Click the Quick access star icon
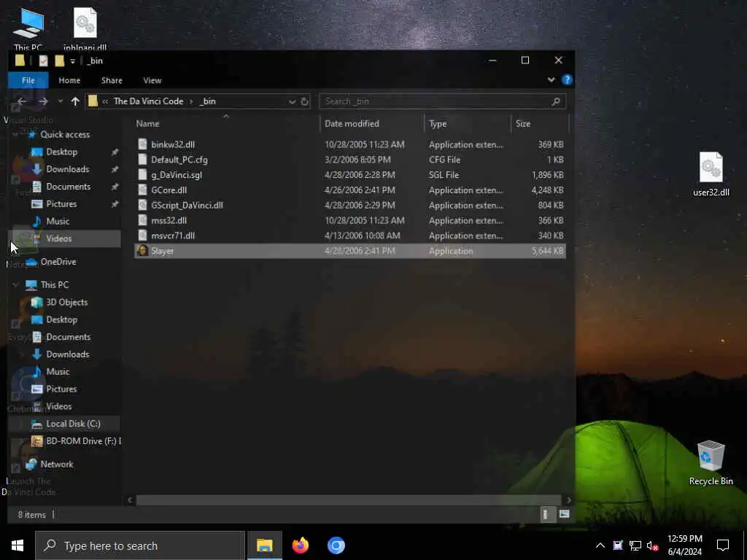The height and width of the screenshot is (560, 747). click(x=32, y=134)
